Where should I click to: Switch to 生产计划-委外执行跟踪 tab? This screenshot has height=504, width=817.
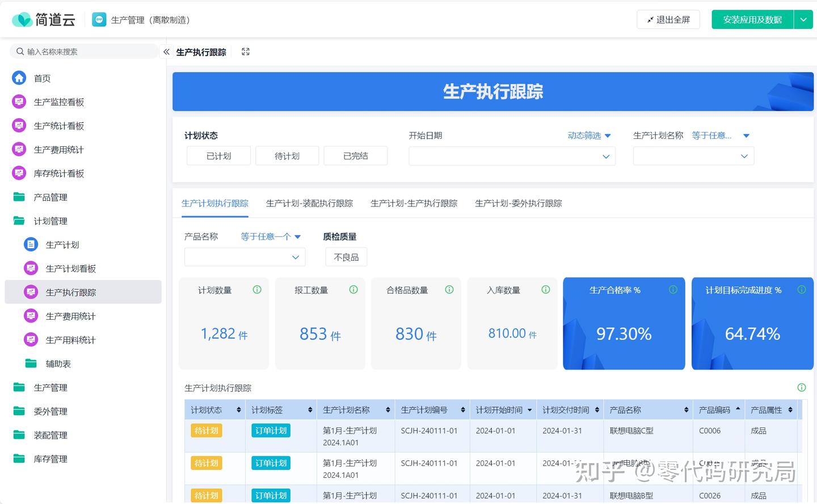(518, 204)
